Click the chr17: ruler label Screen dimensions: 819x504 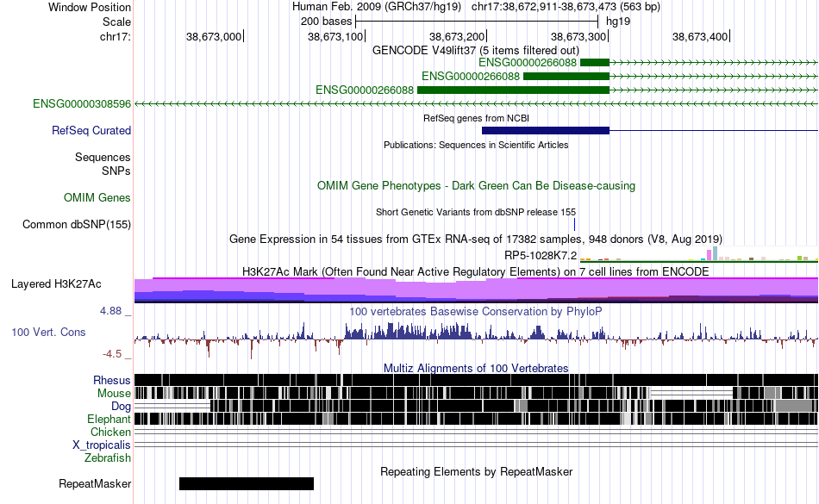pyautogui.click(x=115, y=36)
